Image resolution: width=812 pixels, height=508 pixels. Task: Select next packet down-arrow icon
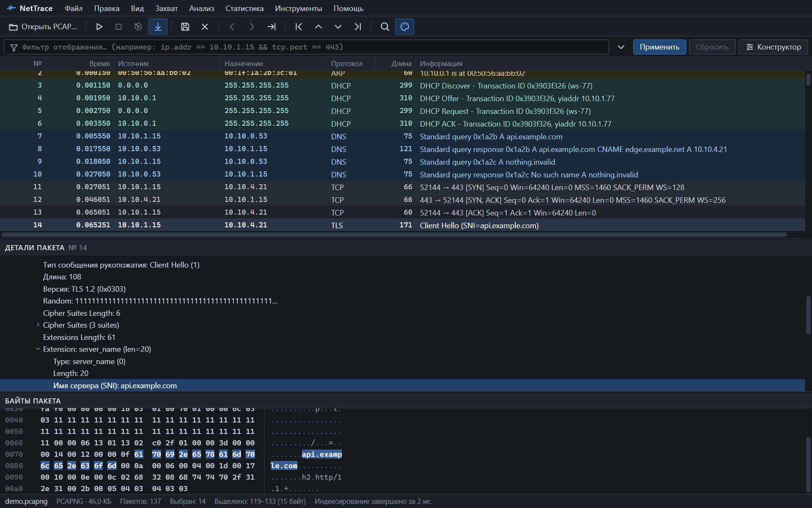tap(338, 27)
